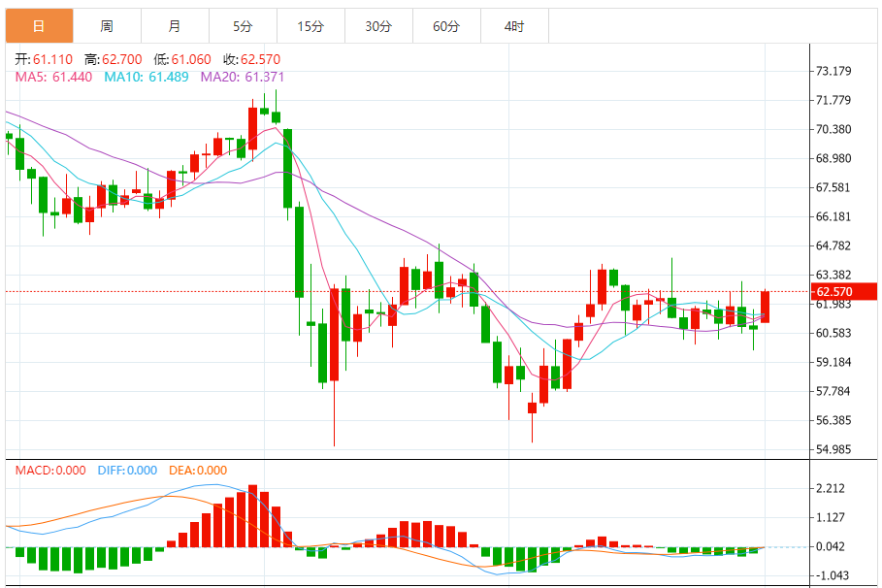
Task: Click the 60.583 price axis label
Action: pyautogui.click(x=833, y=333)
